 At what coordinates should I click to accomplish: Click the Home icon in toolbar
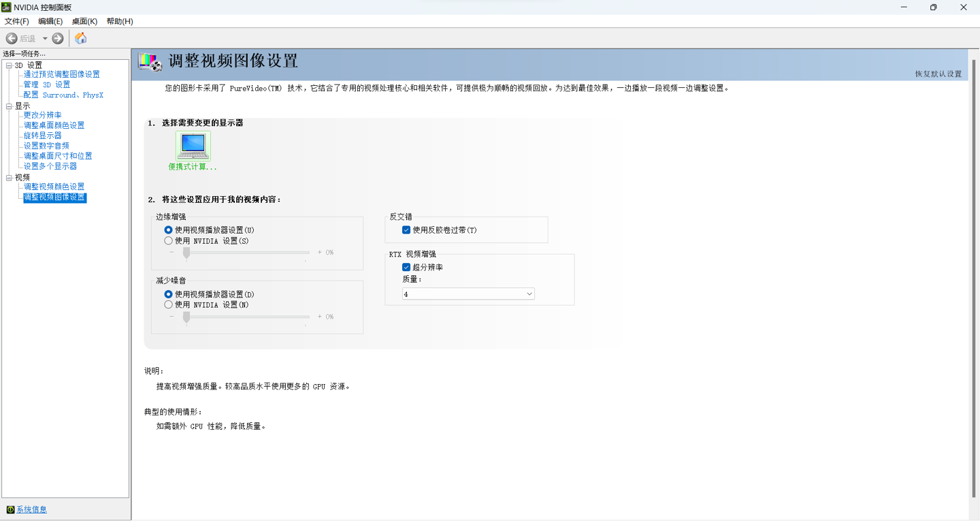(81, 38)
